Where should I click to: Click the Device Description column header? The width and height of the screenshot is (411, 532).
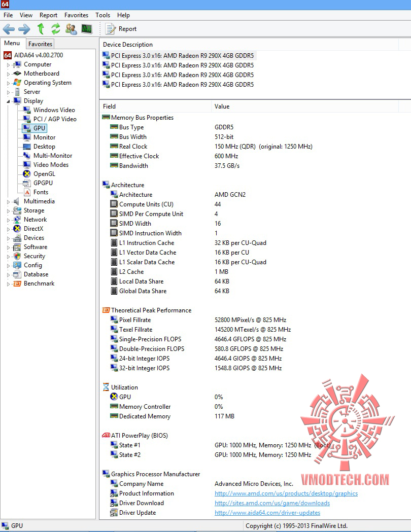[249, 45]
